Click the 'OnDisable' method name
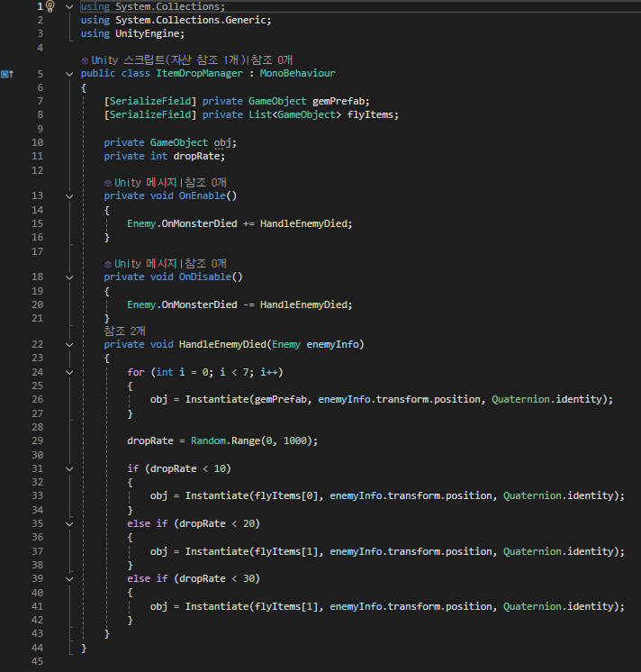This screenshot has height=672, width=641. tap(205, 277)
